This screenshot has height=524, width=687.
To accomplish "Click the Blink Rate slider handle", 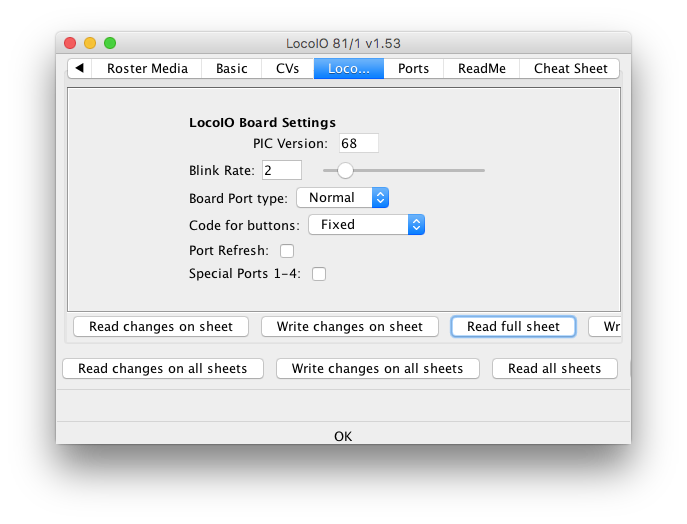I will tap(345, 170).
